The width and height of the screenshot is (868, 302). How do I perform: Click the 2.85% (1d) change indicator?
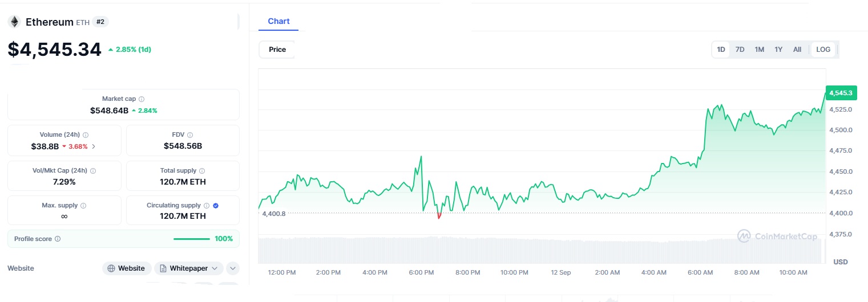130,50
